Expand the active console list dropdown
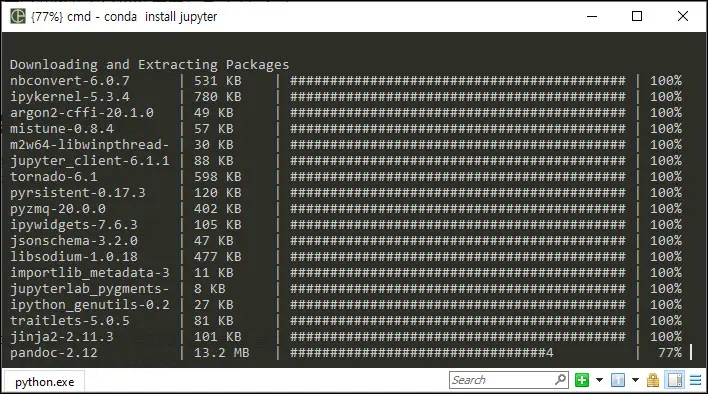The height and width of the screenshot is (394, 708). point(635,380)
